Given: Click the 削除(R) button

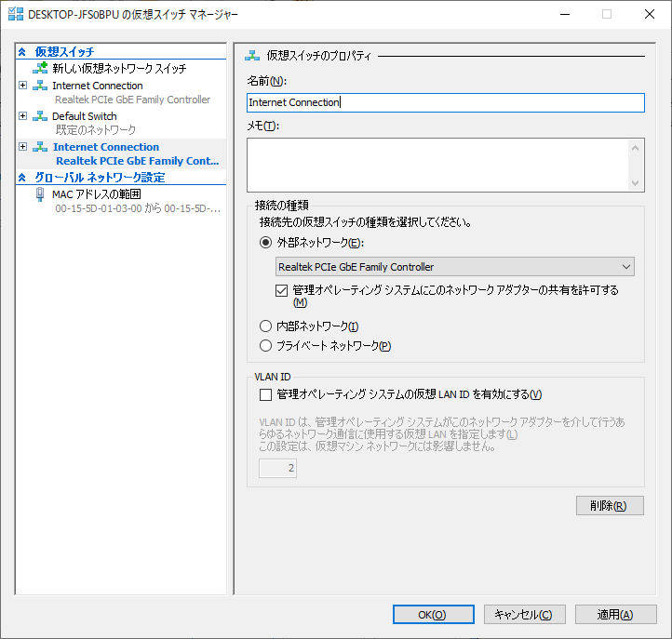Looking at the screenshot, I should click(x=610, y=506).
